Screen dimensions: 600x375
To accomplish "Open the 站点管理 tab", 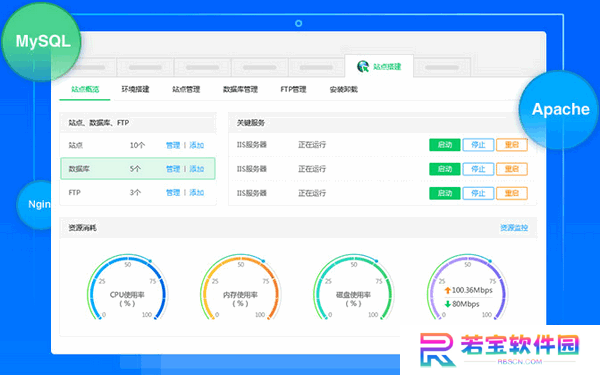I will [x=186, y=89].
